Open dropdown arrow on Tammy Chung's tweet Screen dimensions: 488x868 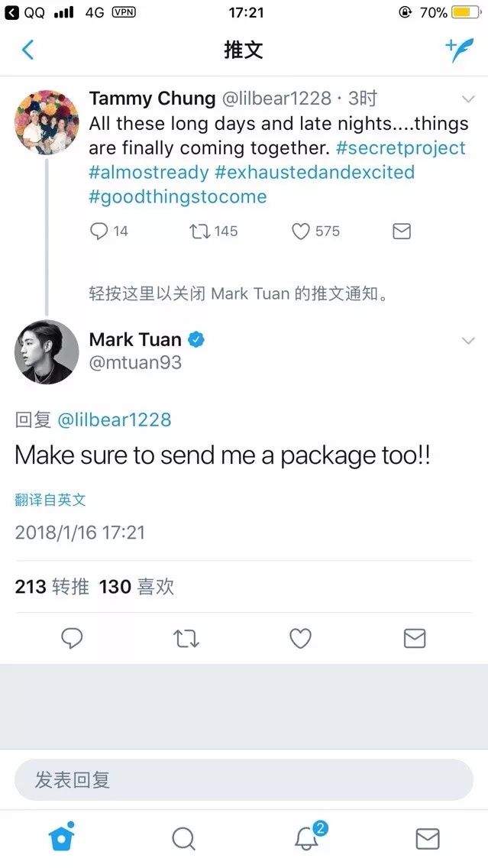468,99
